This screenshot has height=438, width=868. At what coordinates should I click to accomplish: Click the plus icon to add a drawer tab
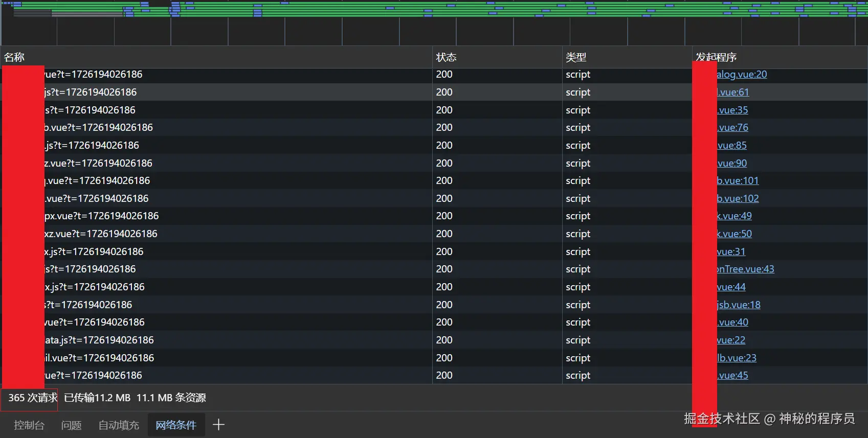218,425
